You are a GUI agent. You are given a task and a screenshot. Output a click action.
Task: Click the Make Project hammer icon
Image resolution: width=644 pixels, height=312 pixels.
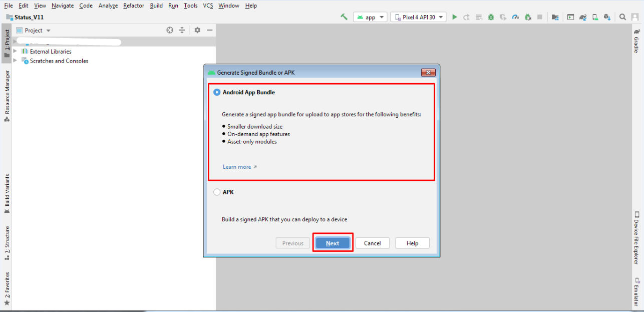pyautogui.click(x=344, y=17)
